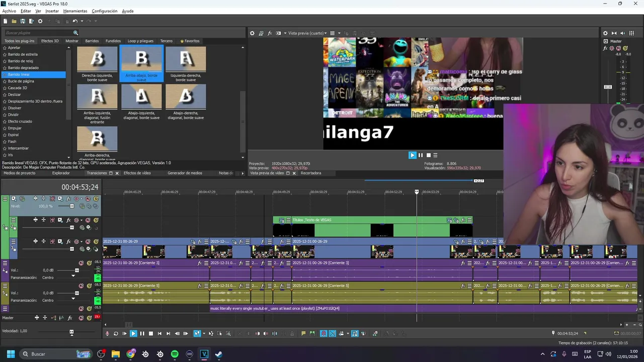Switch to the Efectos de vídeo tab

click(x=137, y=173)
